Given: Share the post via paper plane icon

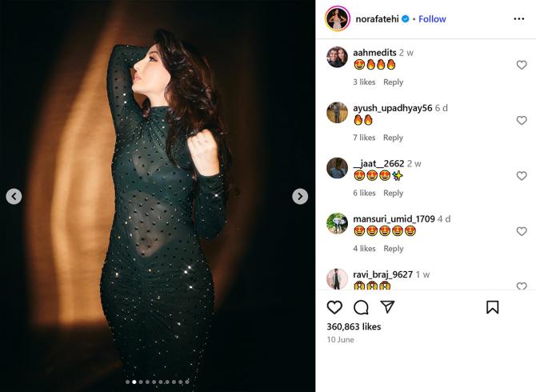Looking at the screenshot, I should [x=387, y=307].
